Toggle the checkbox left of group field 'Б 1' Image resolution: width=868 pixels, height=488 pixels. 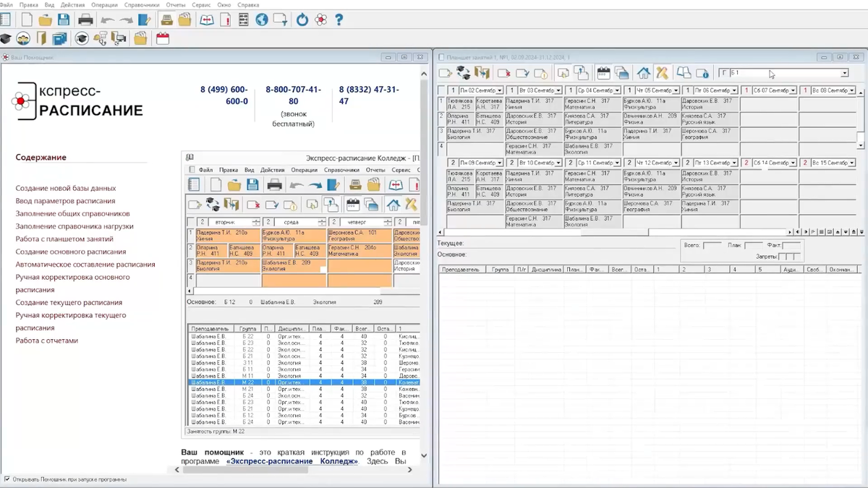pos(723,74)
